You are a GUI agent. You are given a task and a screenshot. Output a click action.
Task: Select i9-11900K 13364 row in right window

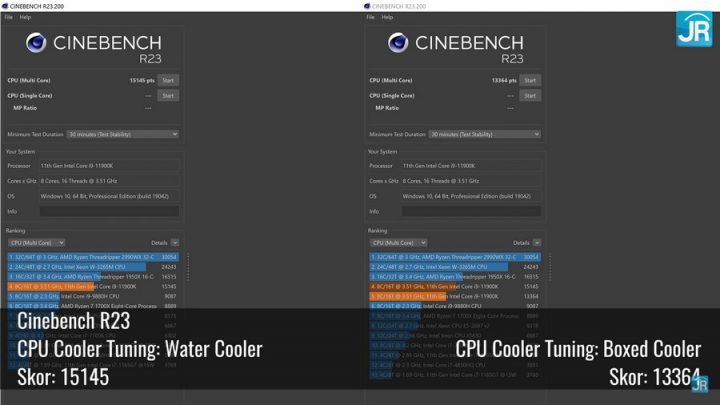click(x=455, y=296)
